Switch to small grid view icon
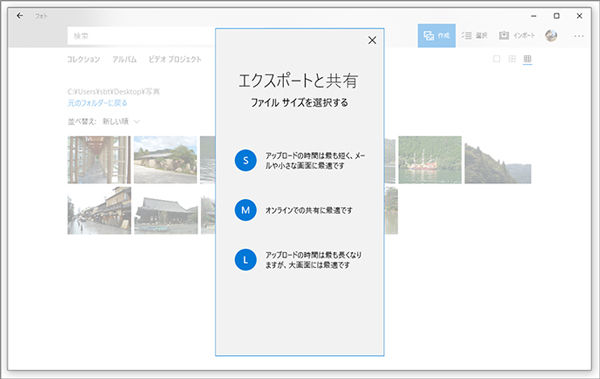The image size is (600, 379). [527, 59]
